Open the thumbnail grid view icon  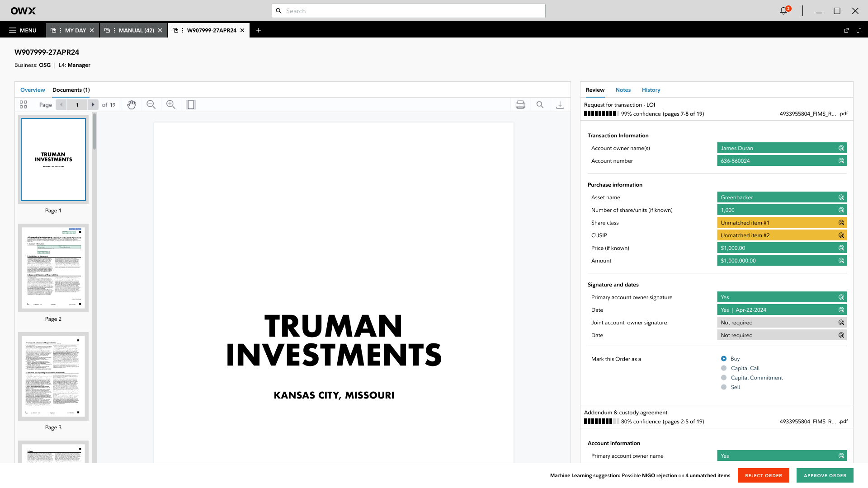click(x=24, y=105)
